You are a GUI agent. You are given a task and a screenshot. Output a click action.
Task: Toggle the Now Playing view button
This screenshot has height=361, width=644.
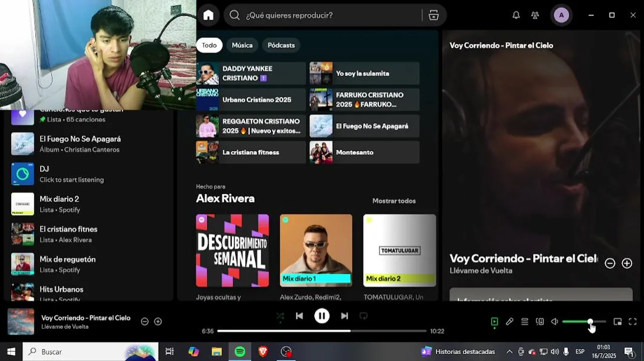495,321
